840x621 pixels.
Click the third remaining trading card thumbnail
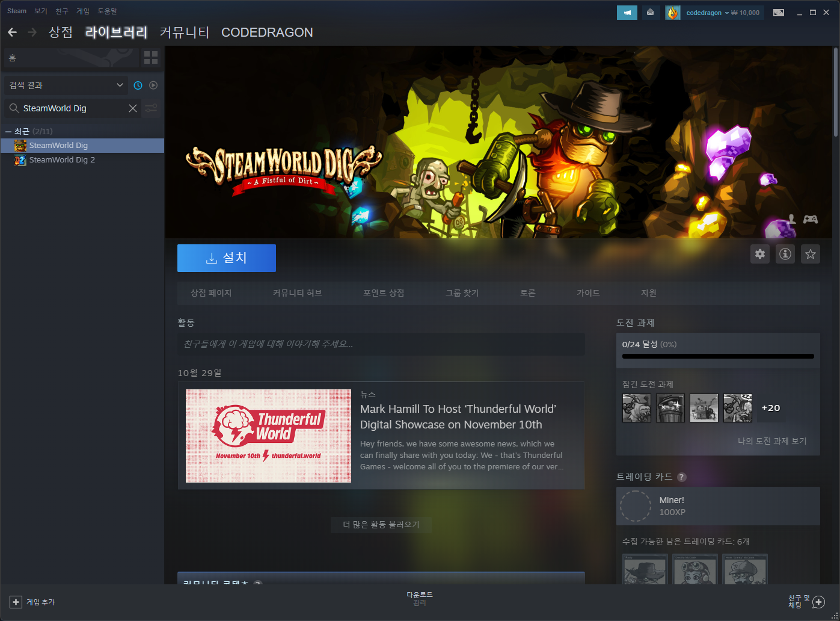745,569
